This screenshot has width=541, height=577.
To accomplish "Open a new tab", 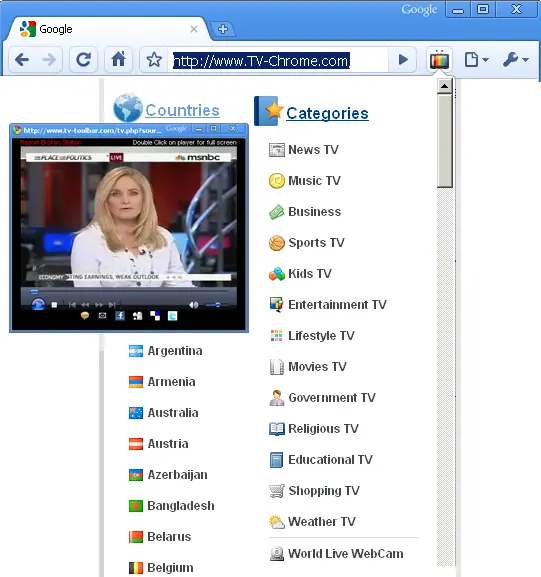I will click(223, 29).
